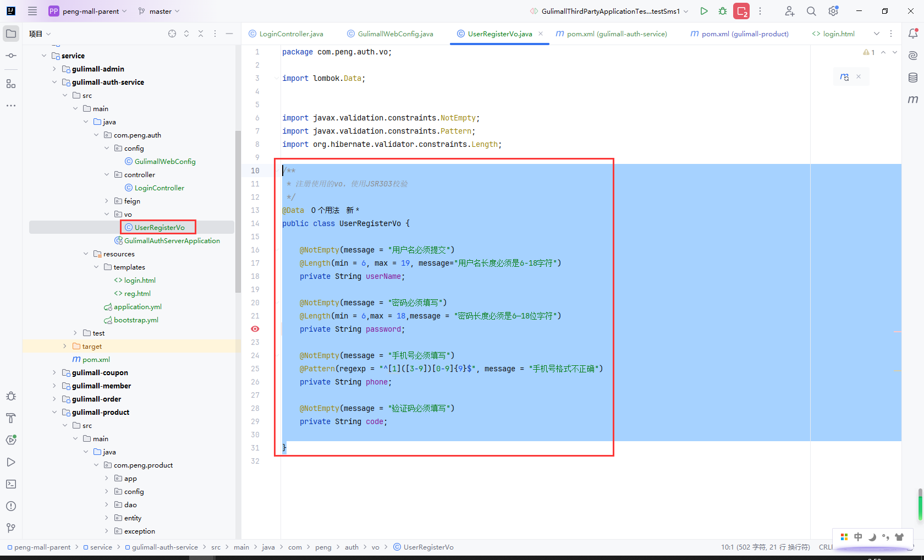Run the current configuration

(x=704, y=11)
